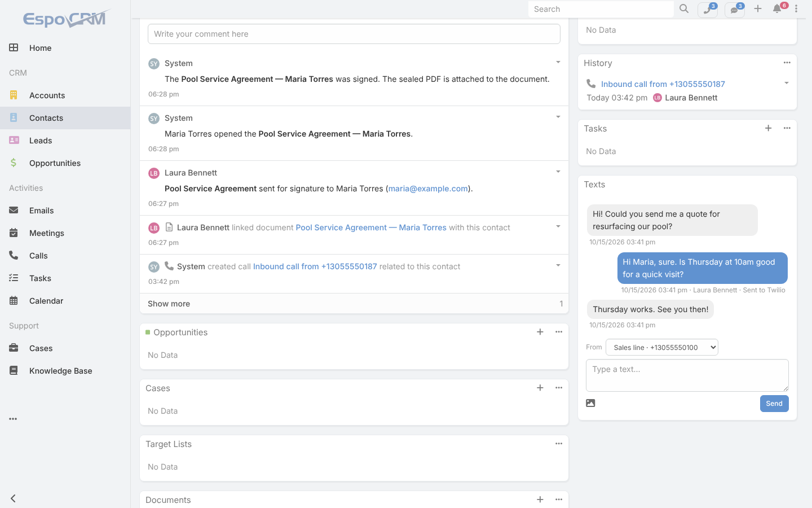Go to Home in sidebar
This screenshot has width=812, height=508.
pos(65,48)
